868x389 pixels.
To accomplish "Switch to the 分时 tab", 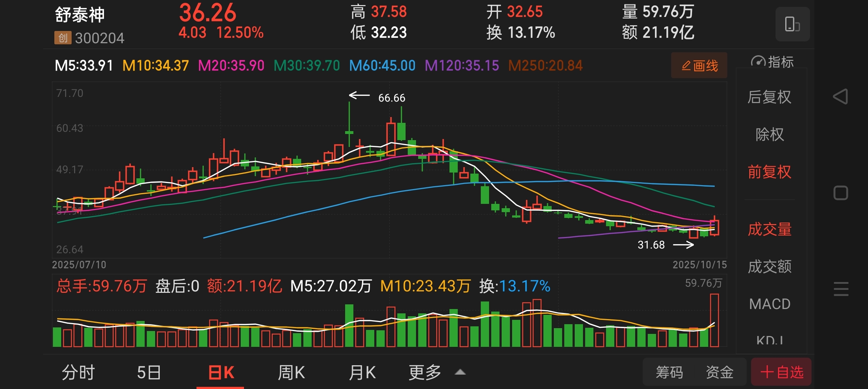I will (78, 372).
